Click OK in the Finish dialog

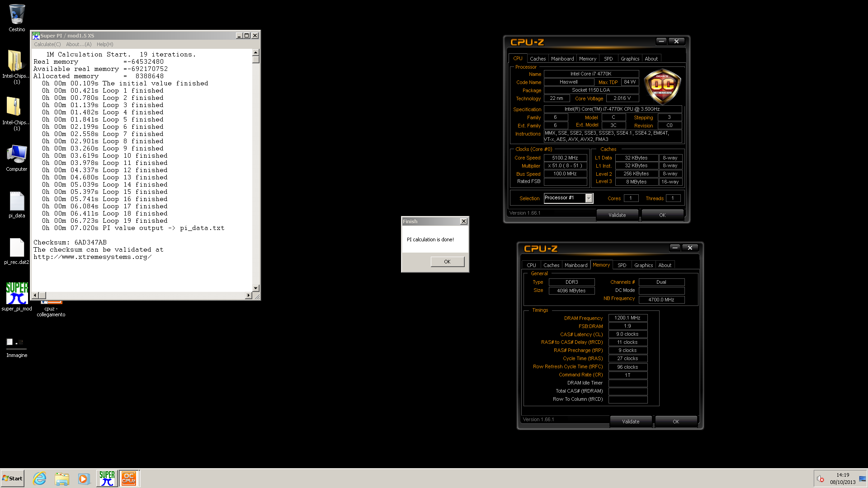click(447, 262)
